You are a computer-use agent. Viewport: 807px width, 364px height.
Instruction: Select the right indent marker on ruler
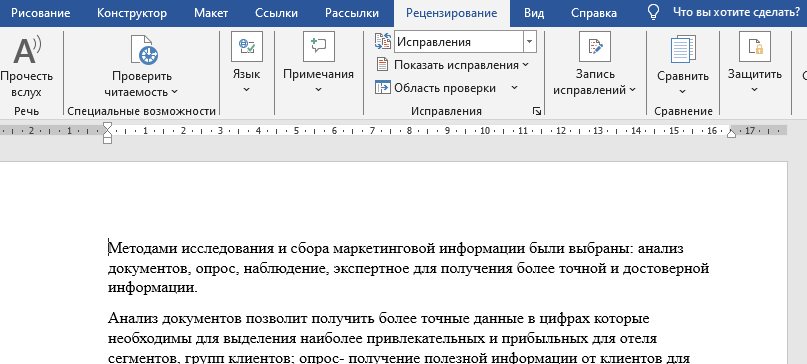[731, 133]
